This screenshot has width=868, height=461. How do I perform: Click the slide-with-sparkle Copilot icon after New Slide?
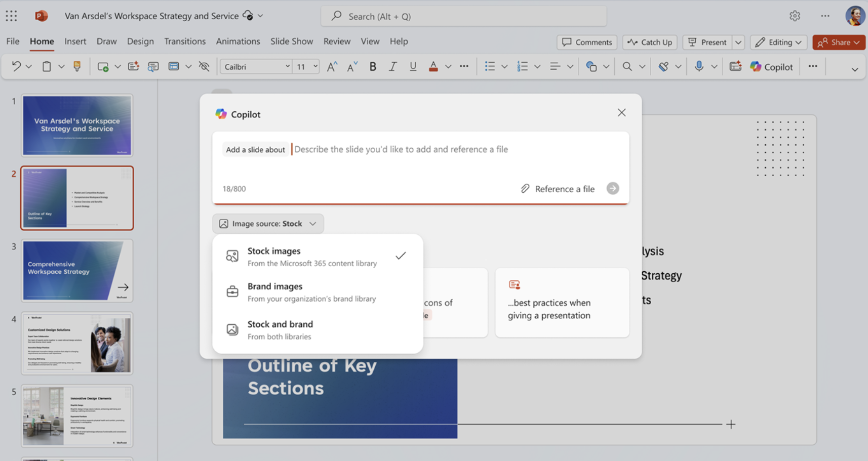click(x=134, y=66)
